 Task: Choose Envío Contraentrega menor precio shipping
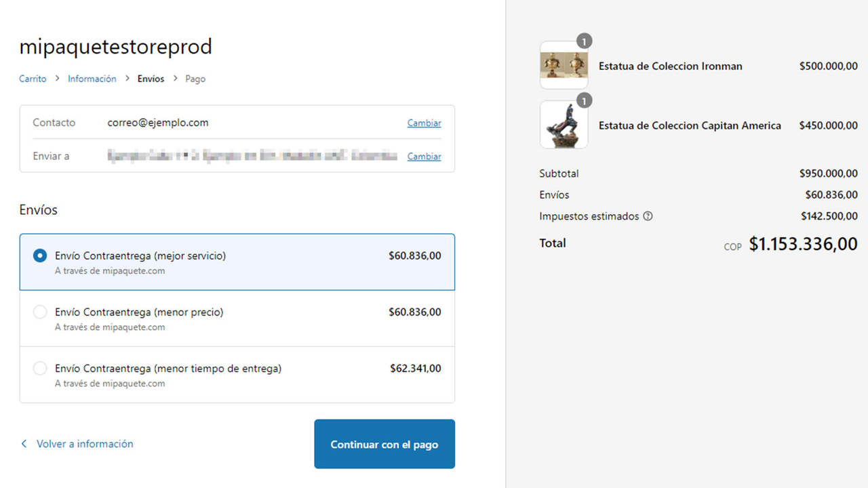point(39,312)
